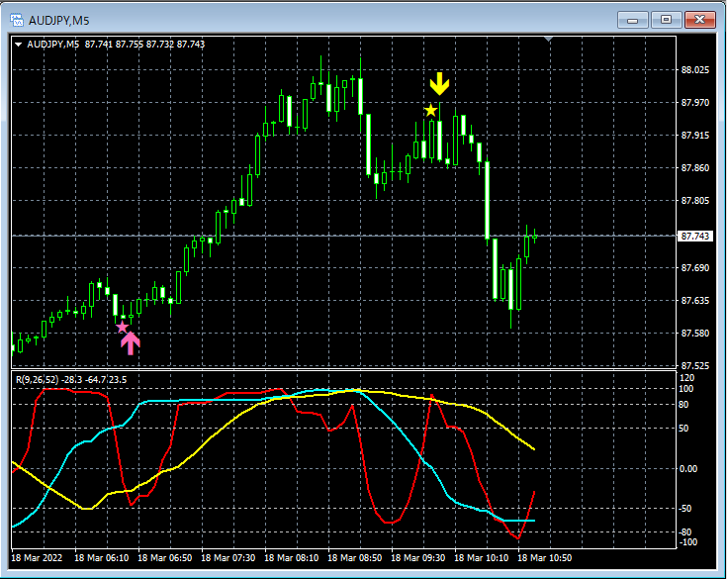Close the AUDJPY,M5 chart window

click(x=699, y=20)
